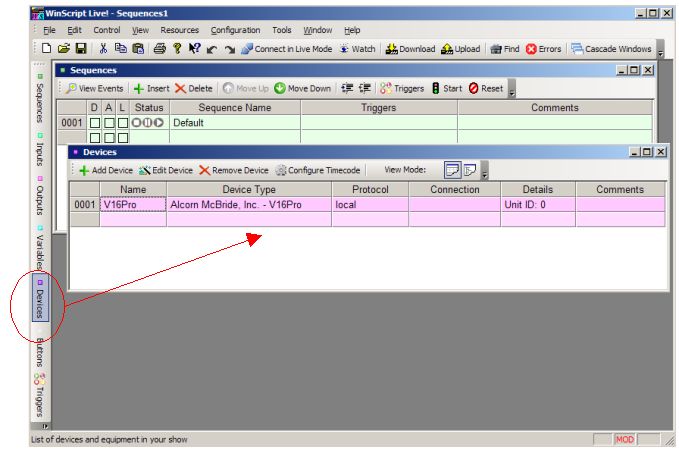This screenshot has width=679, height=456.
Task: Open the Edit menu
Action: (x=74, y=30)
